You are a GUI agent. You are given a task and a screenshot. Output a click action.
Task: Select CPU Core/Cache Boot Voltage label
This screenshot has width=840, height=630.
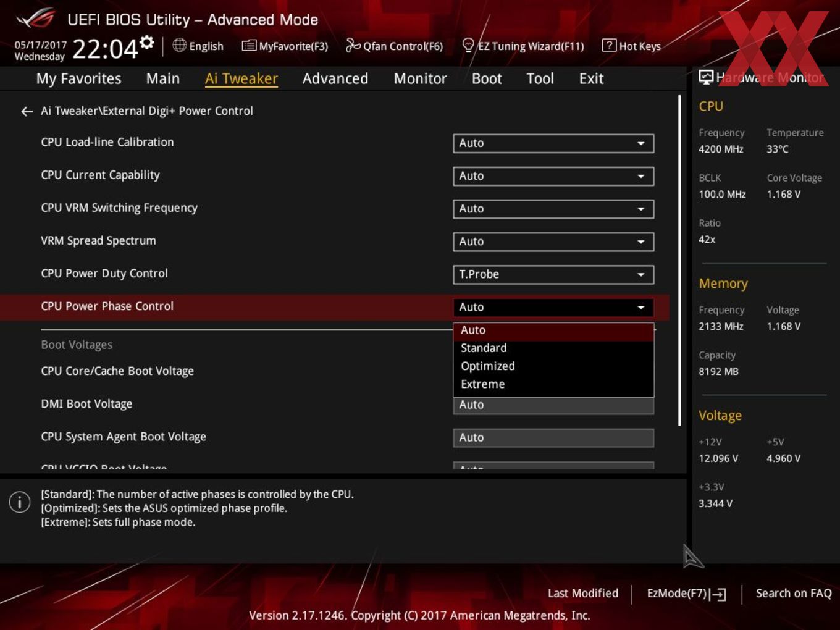(117, 371)
